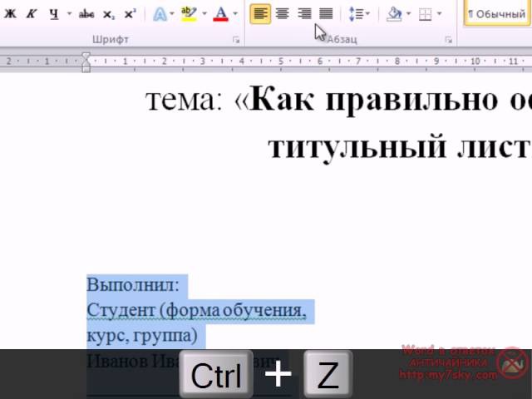Apply the yellow text highlight color

point(188,13)
